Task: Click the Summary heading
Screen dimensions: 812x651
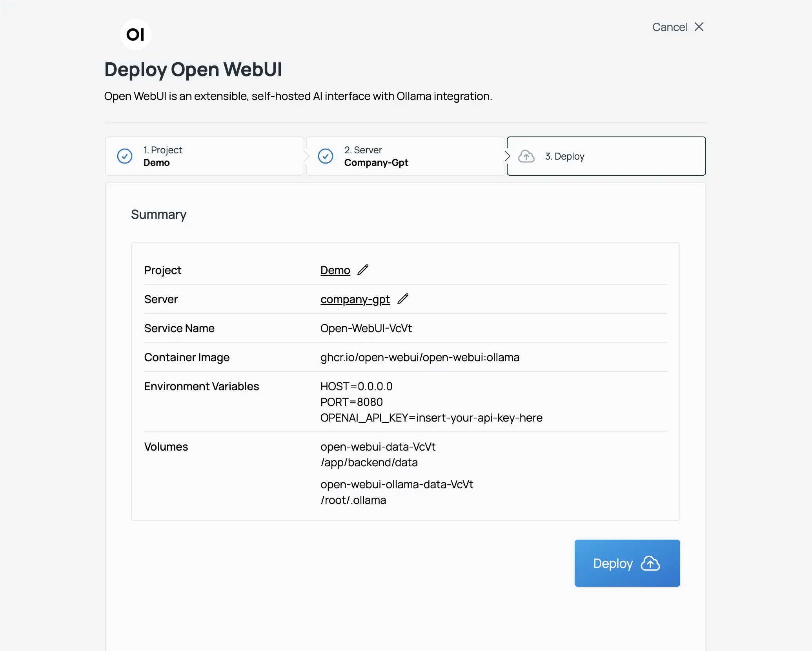Action: (158, 215)
